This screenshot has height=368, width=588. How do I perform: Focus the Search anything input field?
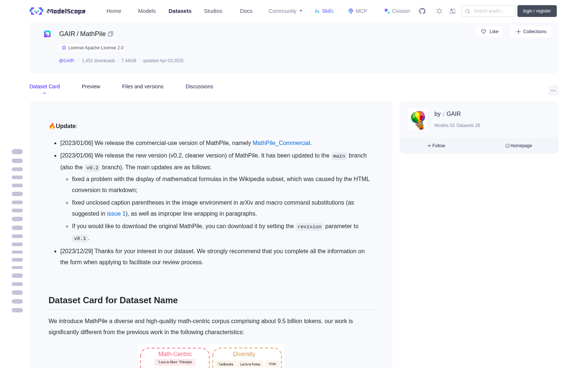[488, 11]
